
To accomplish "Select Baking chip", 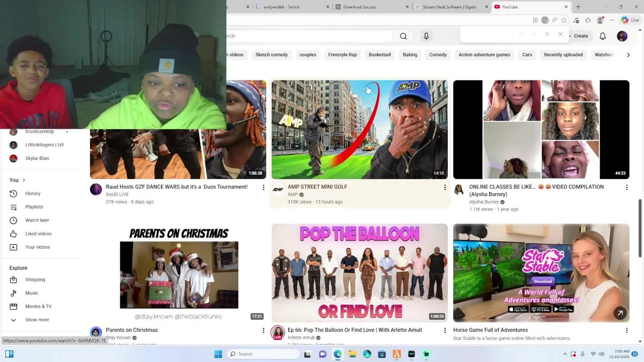I will pyautogui.click(x=410, y=55).
